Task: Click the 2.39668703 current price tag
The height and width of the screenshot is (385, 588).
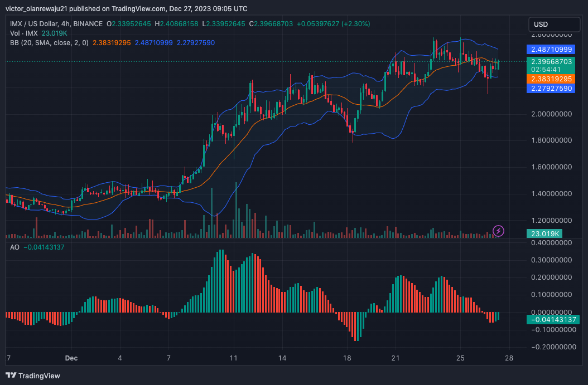Action: click(x=551, y=61)
